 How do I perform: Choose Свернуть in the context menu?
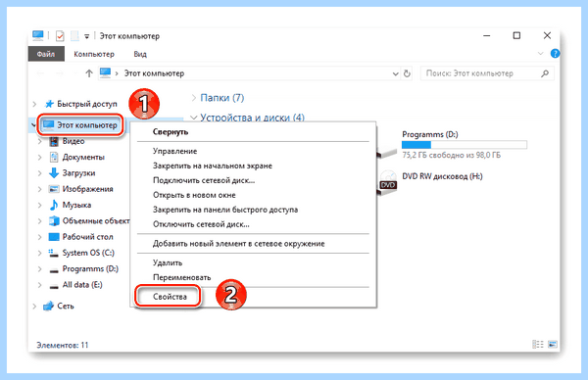tap(253, 132)
